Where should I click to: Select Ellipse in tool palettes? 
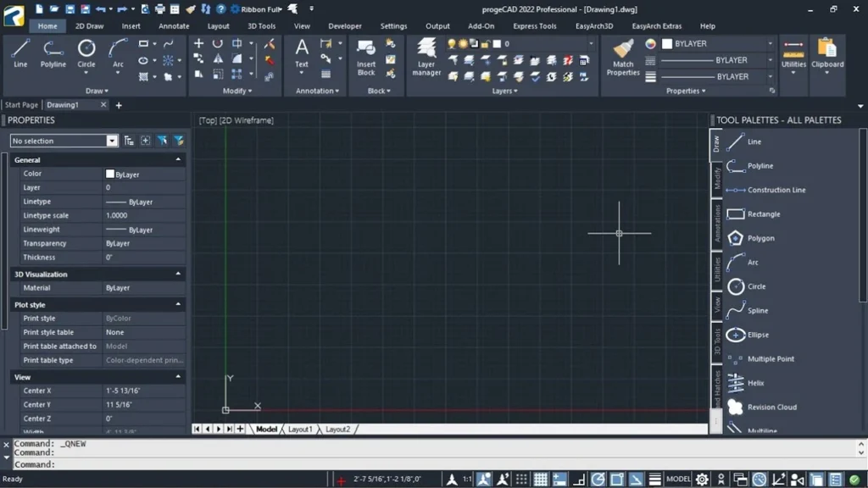click(x=748, y=335)
